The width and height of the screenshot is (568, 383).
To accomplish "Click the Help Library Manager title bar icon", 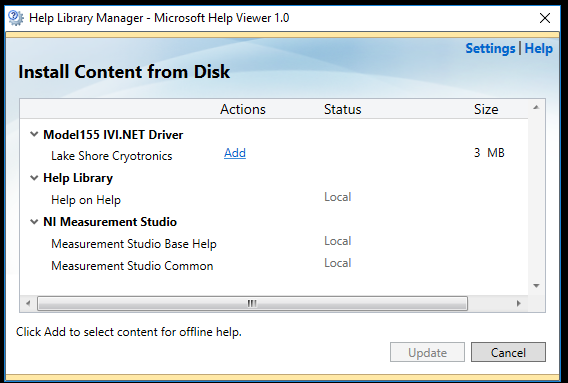I will coord(16,18).
